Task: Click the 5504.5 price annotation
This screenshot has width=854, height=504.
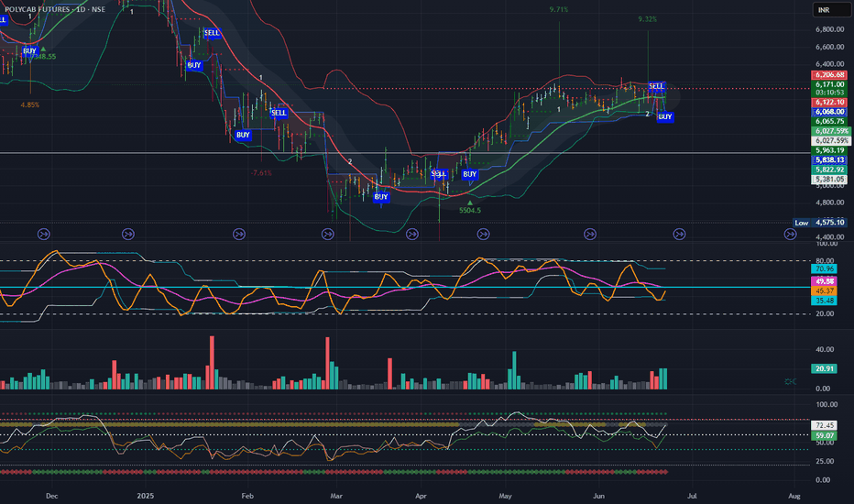Action: click(x=470, y=211)
